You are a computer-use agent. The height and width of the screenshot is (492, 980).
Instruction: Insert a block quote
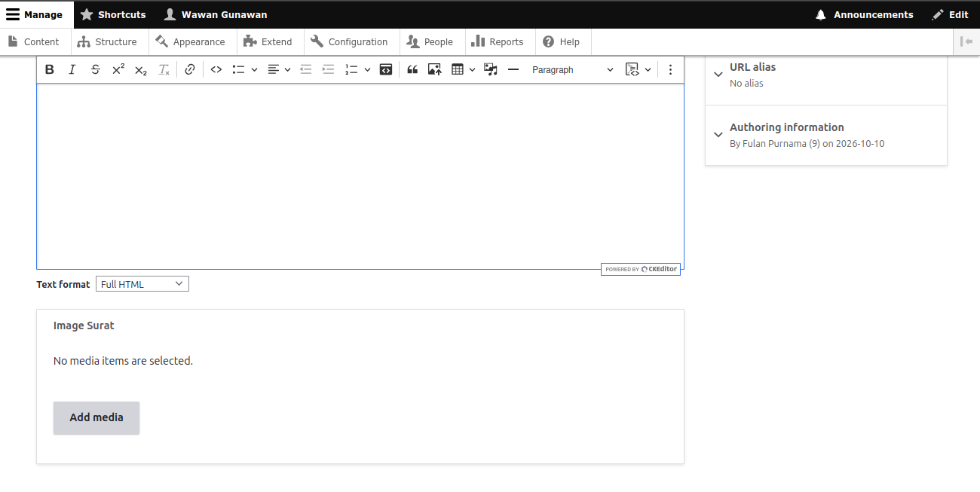tap(412, 69)
